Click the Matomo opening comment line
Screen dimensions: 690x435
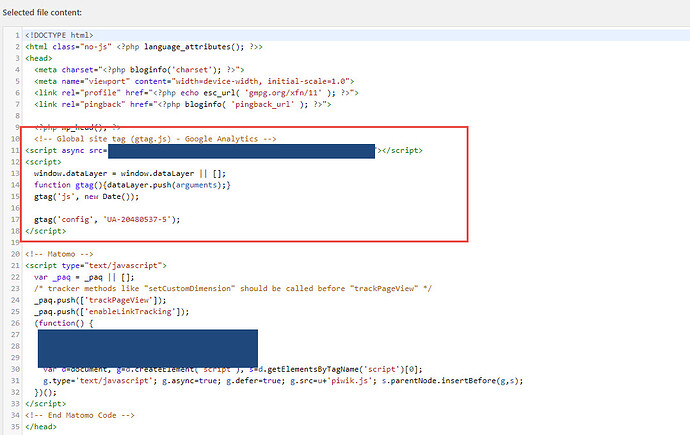pos(59,254)
